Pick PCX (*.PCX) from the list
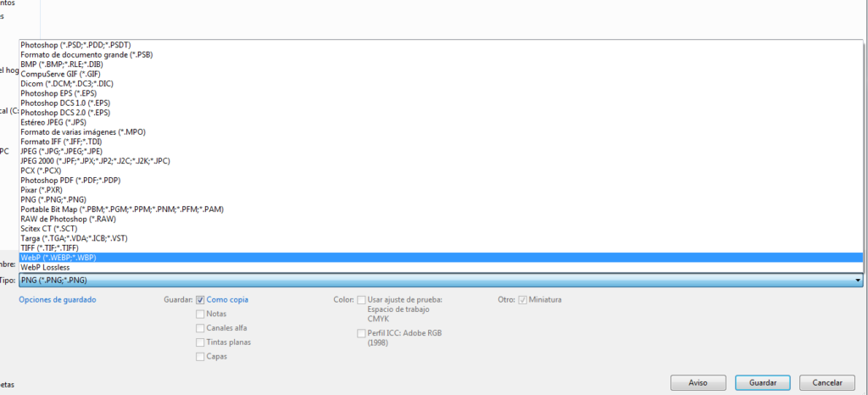 441,170
